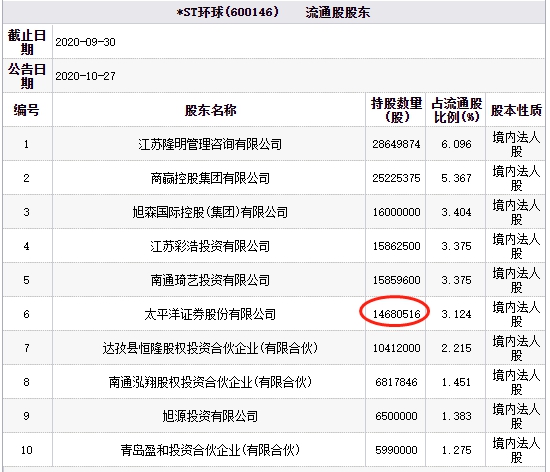Image resolution: width=550 pixels, height=472 pixels.
Task: Click 境内法人股 in 旭森国际控股 row
Action: (x=516, y=212)
